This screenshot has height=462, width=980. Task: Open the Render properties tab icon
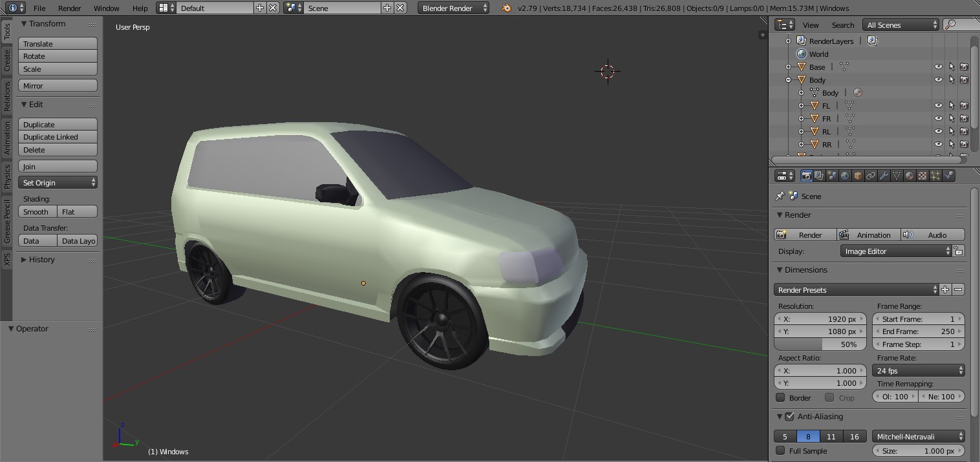(806, 175)
